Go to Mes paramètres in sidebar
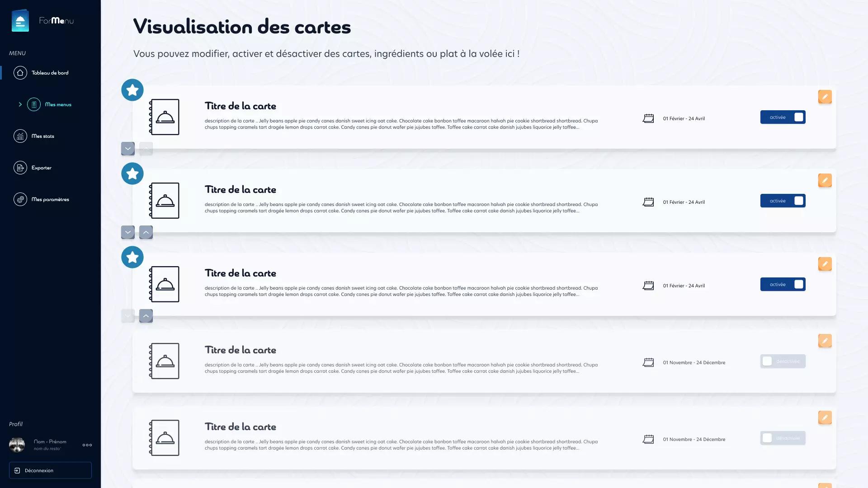 (50, 199)
